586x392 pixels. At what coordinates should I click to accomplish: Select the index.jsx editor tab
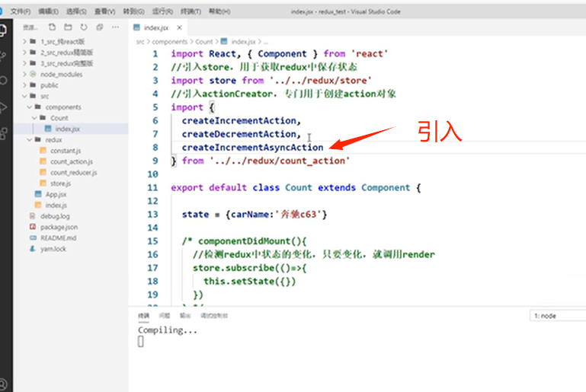(157, 27)
